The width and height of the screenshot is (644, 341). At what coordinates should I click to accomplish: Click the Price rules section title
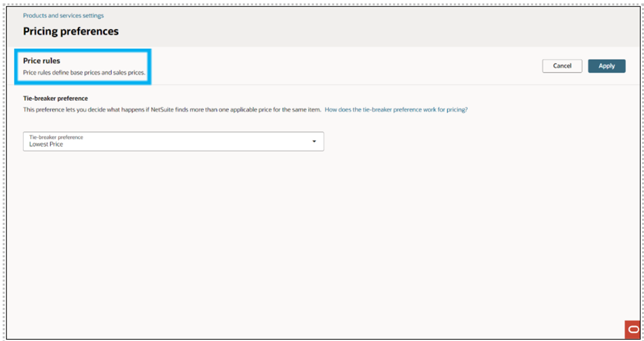[x=42, y=61]
